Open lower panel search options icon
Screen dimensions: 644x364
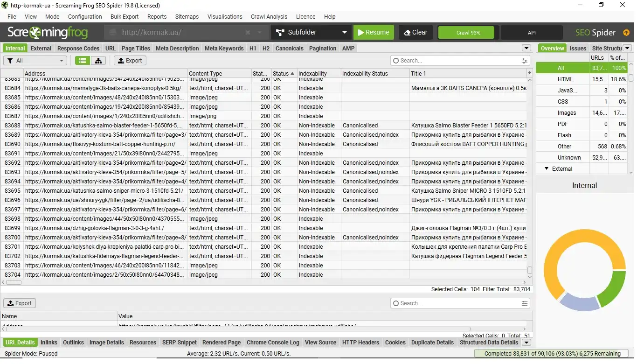[x=525, y=303]
